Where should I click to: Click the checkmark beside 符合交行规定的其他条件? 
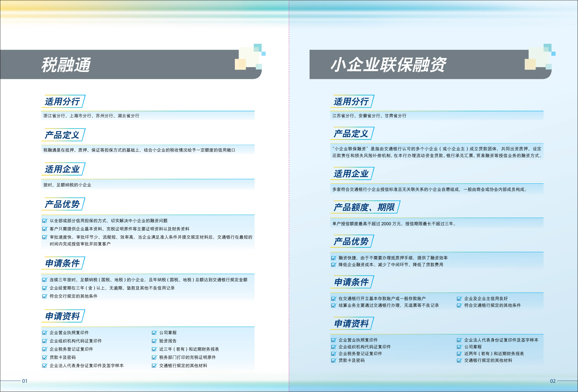tap(45, 296)
